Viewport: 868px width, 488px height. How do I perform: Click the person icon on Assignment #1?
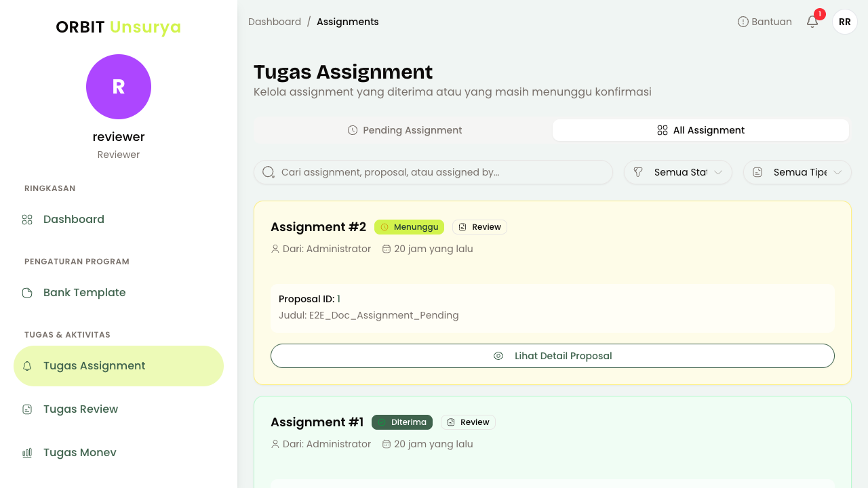[x=275, y=444]
